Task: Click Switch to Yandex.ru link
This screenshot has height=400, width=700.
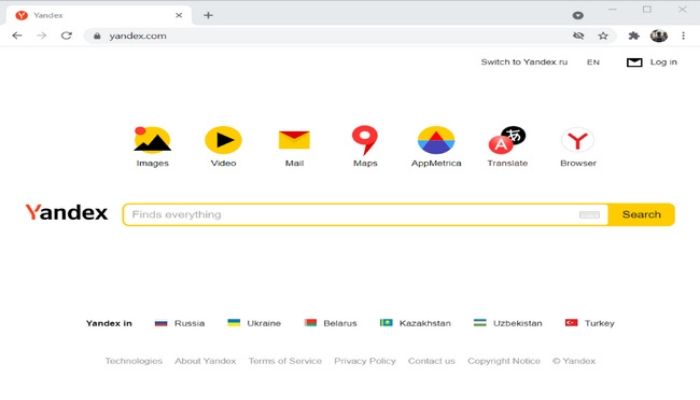Action: pyautogui.click(x=524, y=62)
